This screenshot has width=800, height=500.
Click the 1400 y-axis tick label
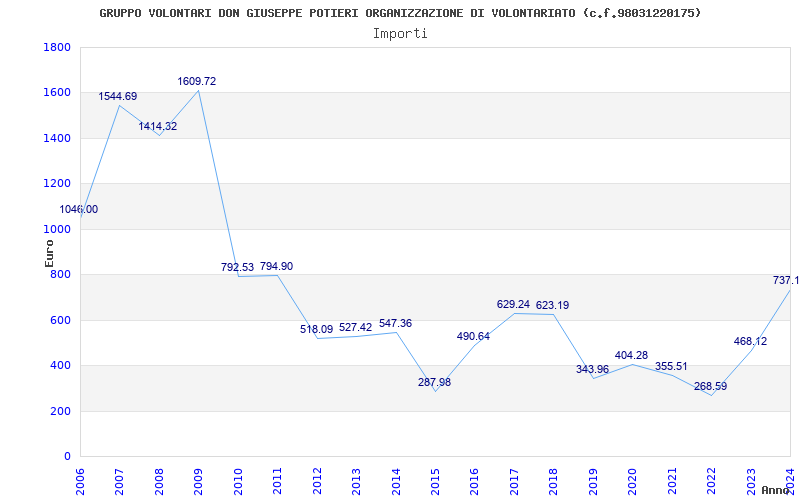(x=57, y=138)
